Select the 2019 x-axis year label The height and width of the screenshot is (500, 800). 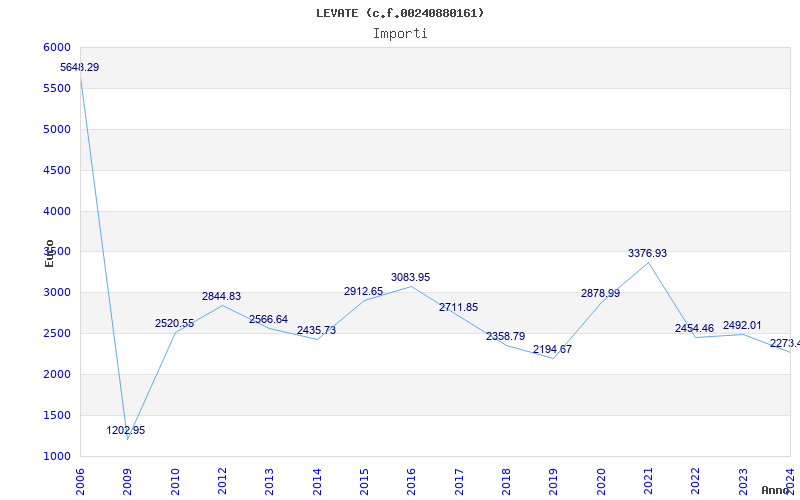click(554, 482)
